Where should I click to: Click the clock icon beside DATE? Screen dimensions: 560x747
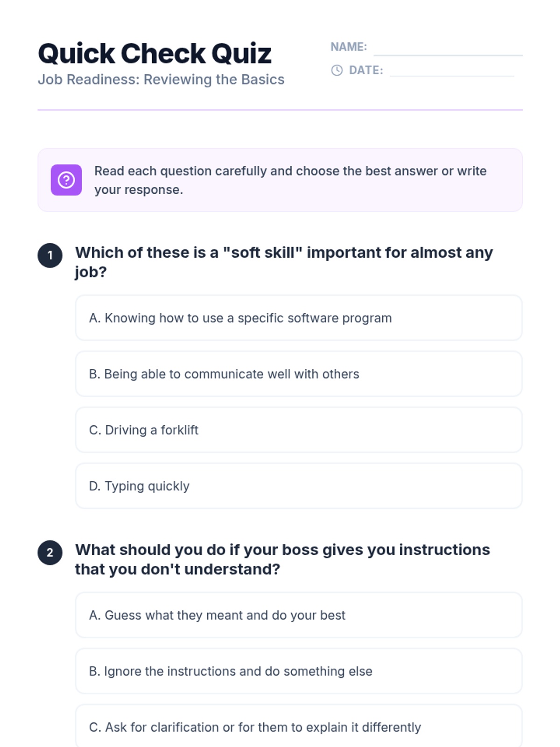coord(336,70)
